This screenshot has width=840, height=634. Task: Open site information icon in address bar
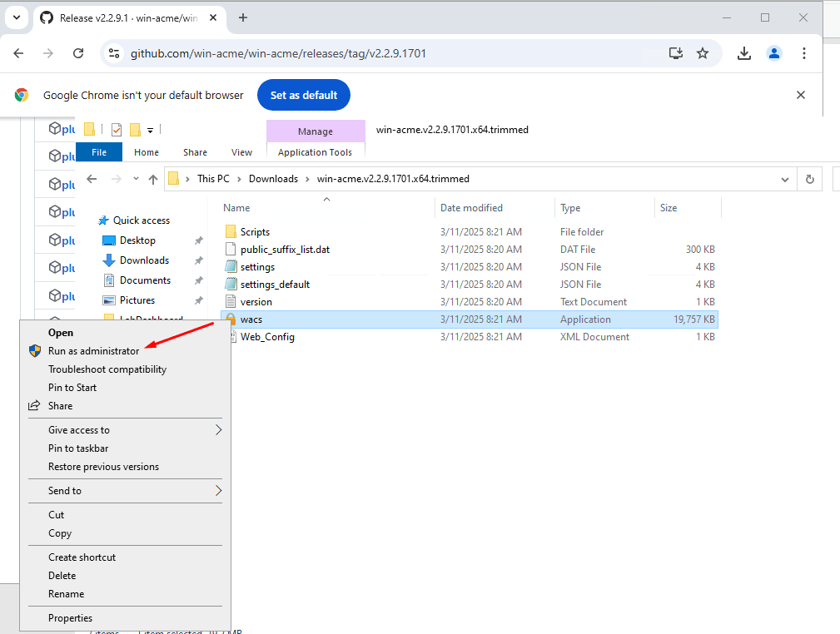114,53
